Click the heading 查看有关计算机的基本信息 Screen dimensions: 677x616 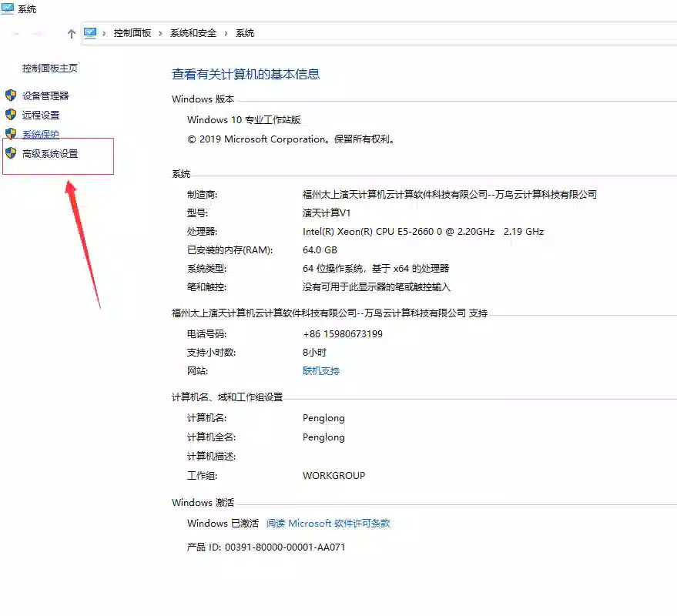click(x=246, y=74)
